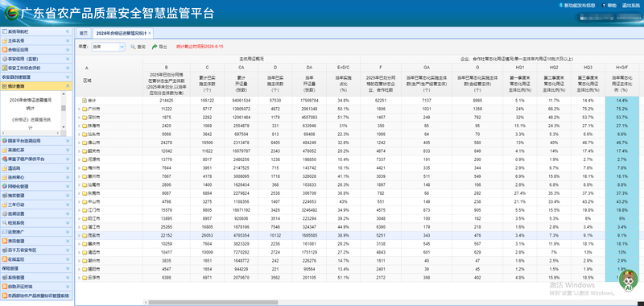The width and height of the screenshot is (644, 306).
Task: Click the E=D/C column header
Action: pos(343,67)
